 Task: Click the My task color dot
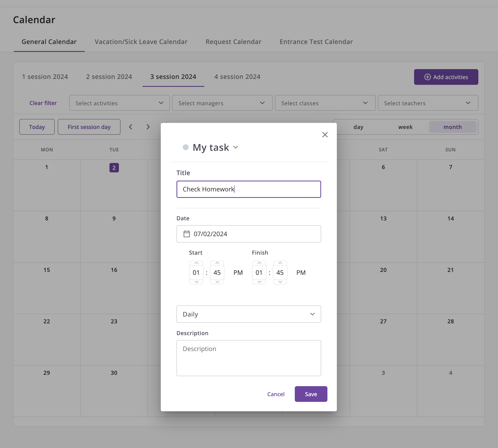(186, 147)
